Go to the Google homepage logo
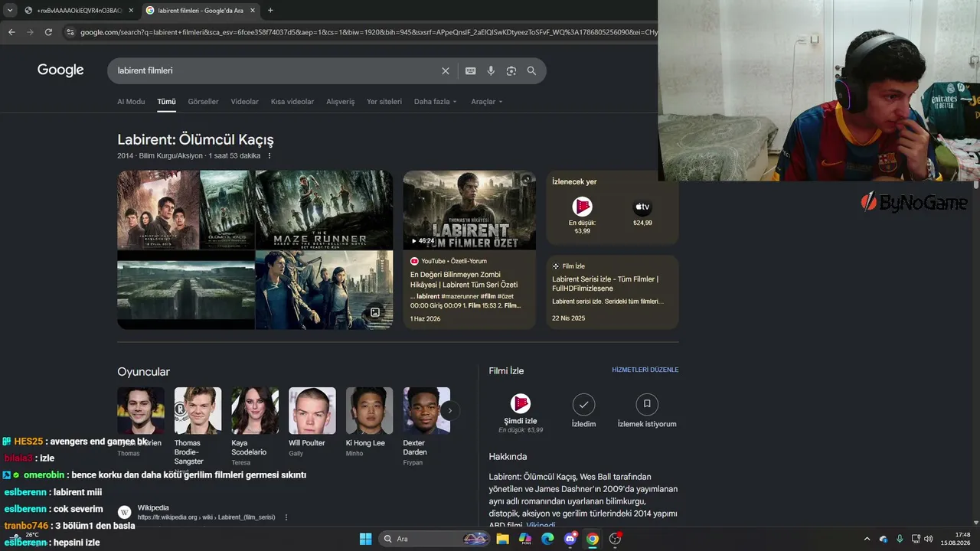The width and height of the screenshot is (980, 551). pyautogui.click(x=60, y=70)
